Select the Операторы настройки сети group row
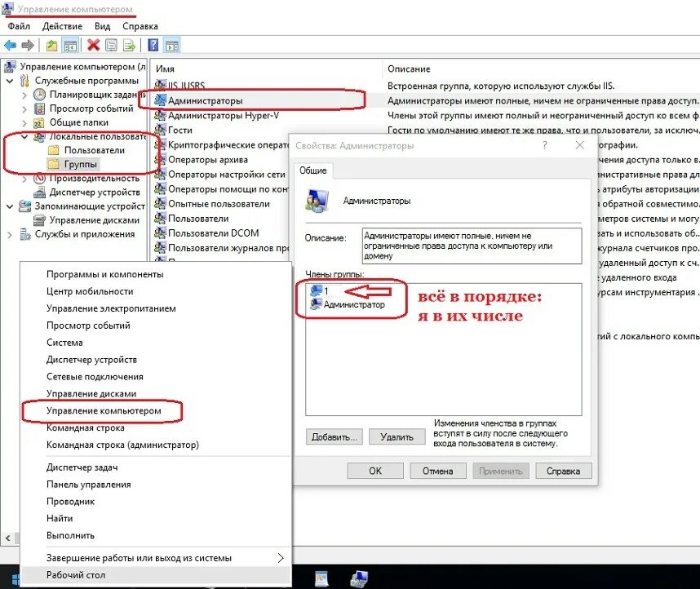 click(226, 174)
